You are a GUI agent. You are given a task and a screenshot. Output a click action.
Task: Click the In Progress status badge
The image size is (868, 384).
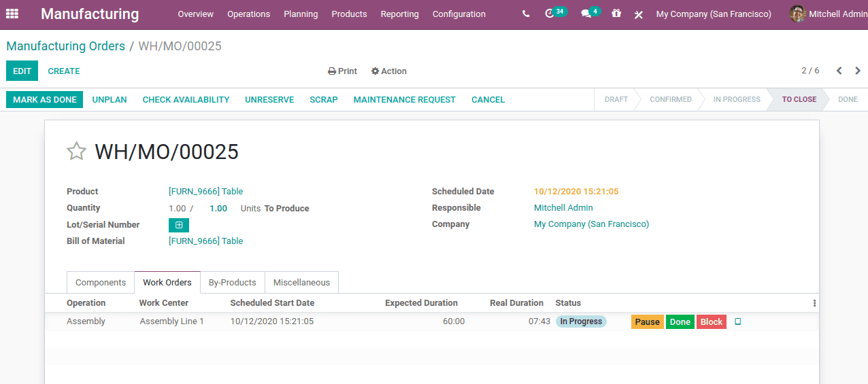(581, 321)
